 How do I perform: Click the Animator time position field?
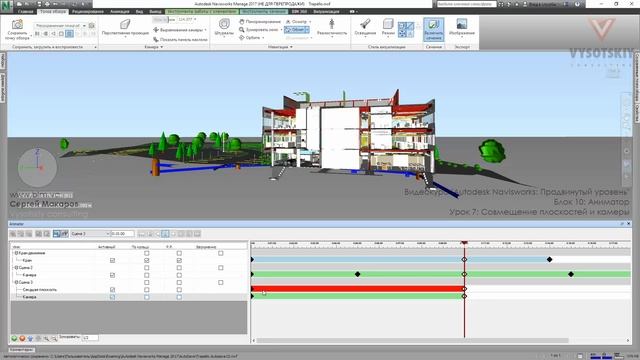click(122, 234)
